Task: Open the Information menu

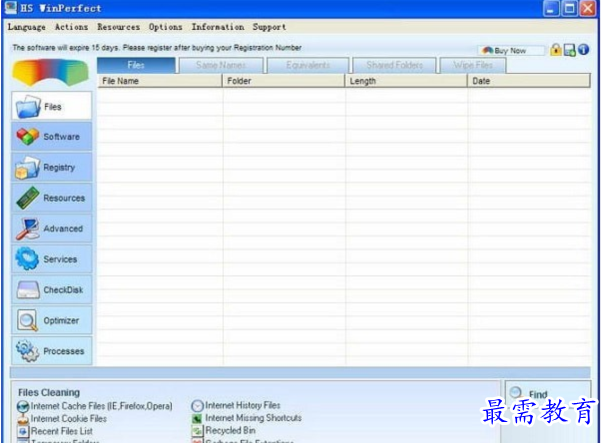Action: pos(218,27)
